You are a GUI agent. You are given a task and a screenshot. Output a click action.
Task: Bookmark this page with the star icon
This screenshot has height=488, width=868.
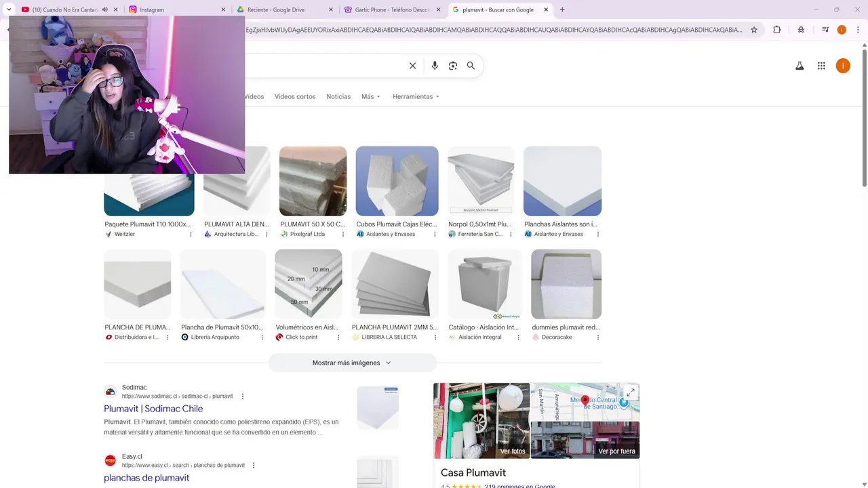click(754, 30)
